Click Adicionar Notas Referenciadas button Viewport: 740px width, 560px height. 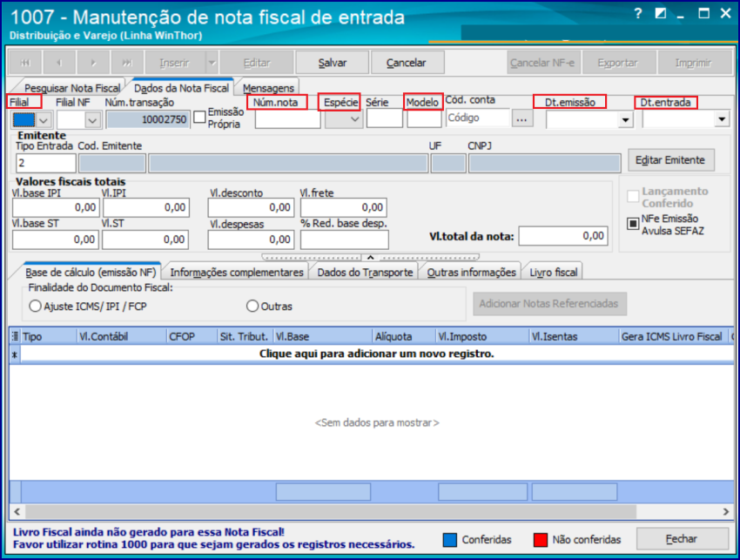(x=549, y=304)
